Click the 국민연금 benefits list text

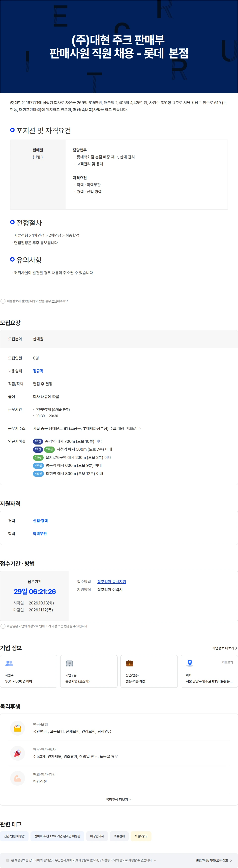(x=72, y=732)
